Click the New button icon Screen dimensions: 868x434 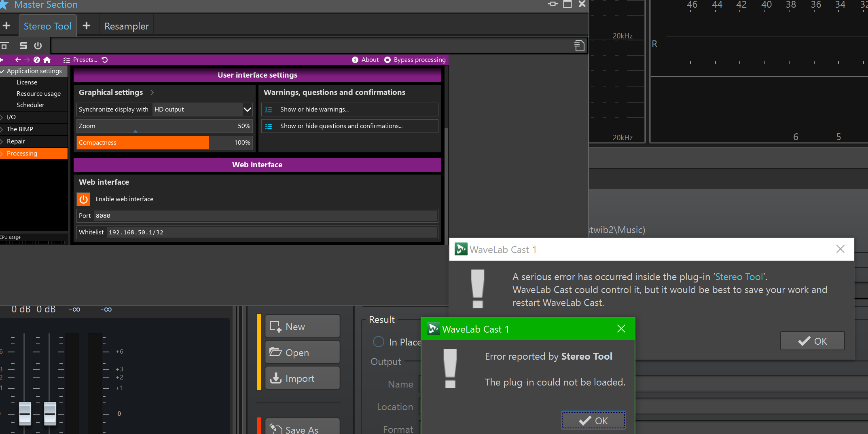(275, 327)
